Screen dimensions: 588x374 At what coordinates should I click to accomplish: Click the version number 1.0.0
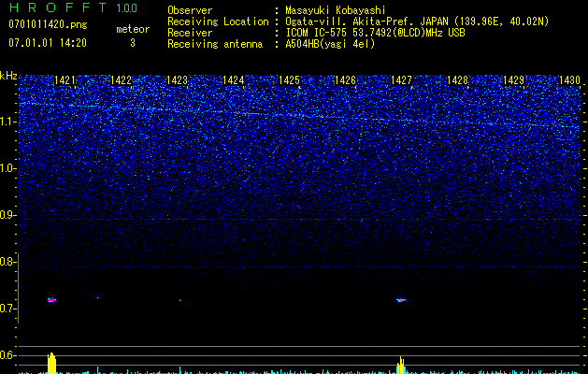pyautogui.click(x=127, y=7)
